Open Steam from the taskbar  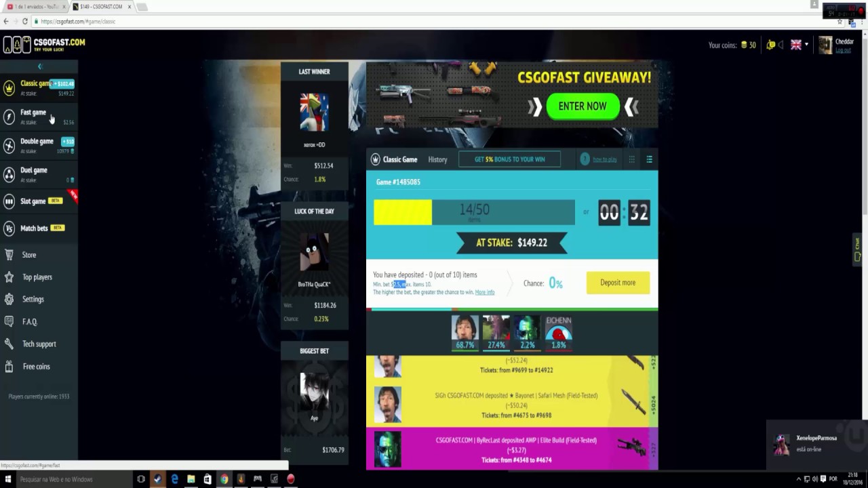[158, 479]
